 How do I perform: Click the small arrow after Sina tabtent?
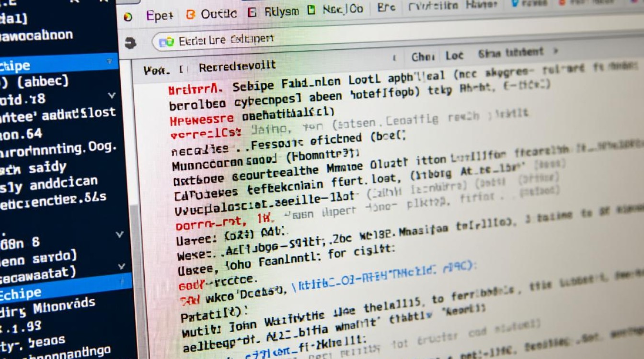[556, 50]
